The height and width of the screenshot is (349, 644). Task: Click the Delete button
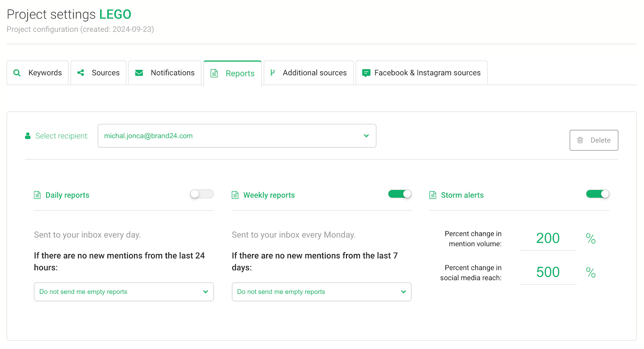[x=594, y=140]
